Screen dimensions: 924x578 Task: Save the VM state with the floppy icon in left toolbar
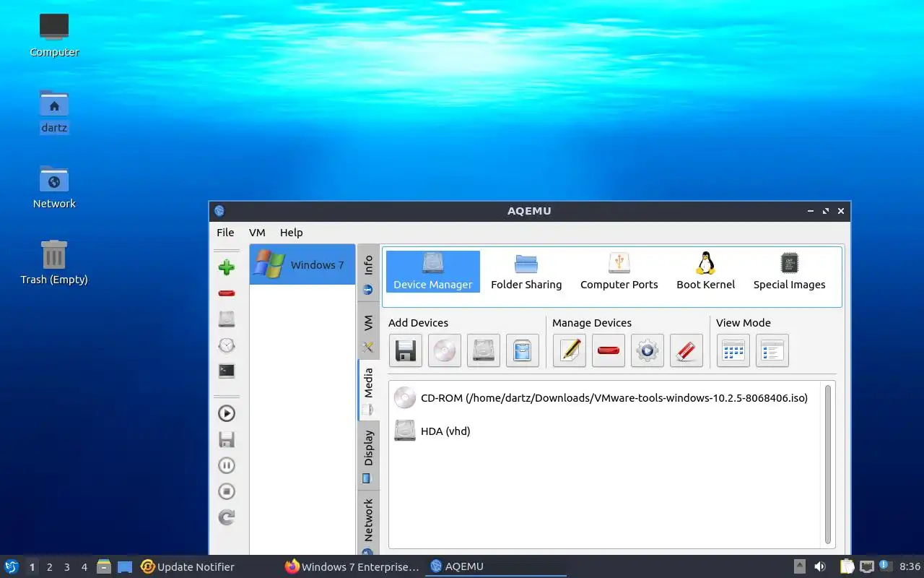[x=227, y=439]
